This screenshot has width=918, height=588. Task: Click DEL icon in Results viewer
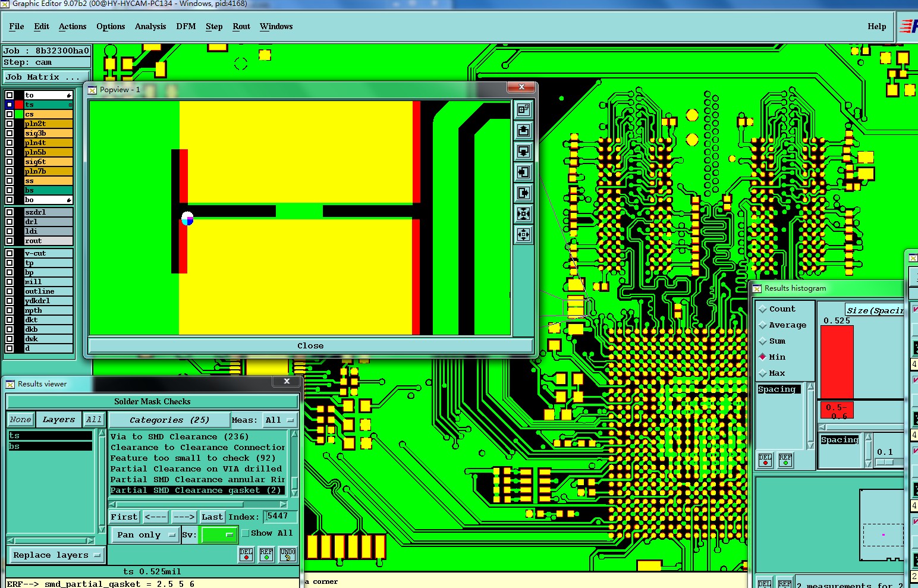[246, 555]
